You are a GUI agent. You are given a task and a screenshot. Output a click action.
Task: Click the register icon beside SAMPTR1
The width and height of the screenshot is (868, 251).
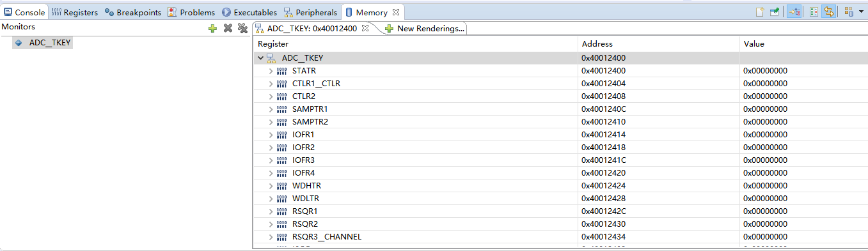pos(282,109)
